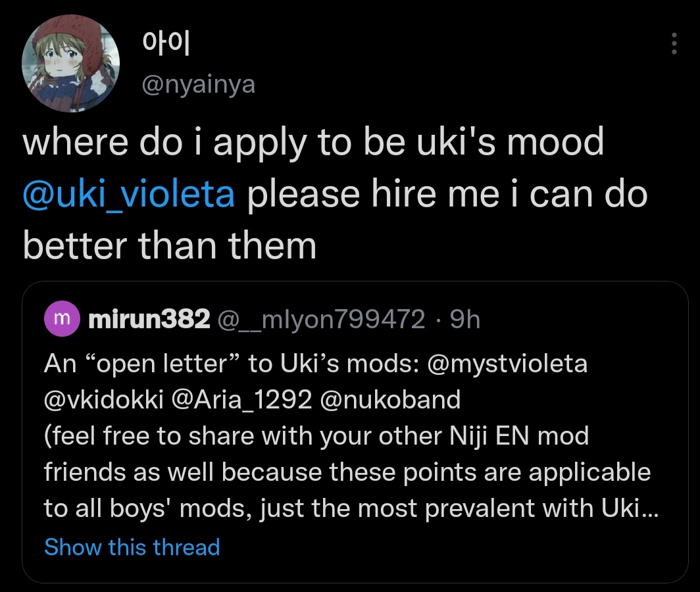Open the 아이 display name profile
The width and height of the screenshot is (700, 592).
(166, 45)
